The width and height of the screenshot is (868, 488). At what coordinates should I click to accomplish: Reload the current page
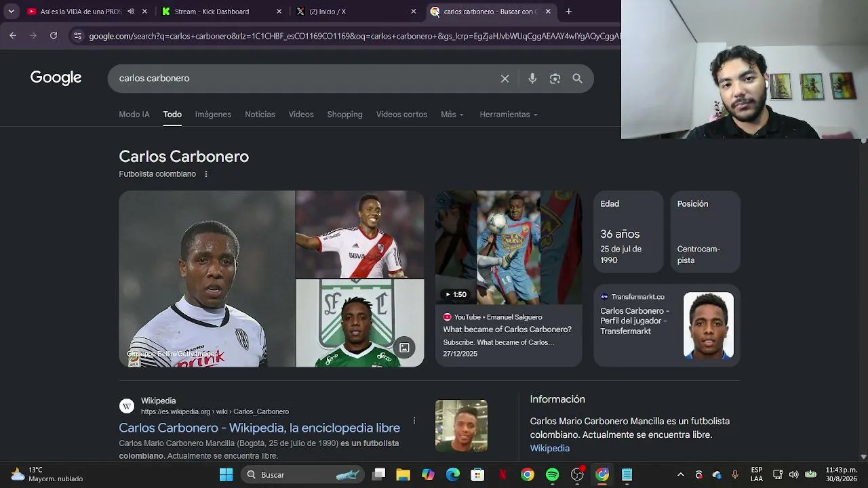point(54,36)
